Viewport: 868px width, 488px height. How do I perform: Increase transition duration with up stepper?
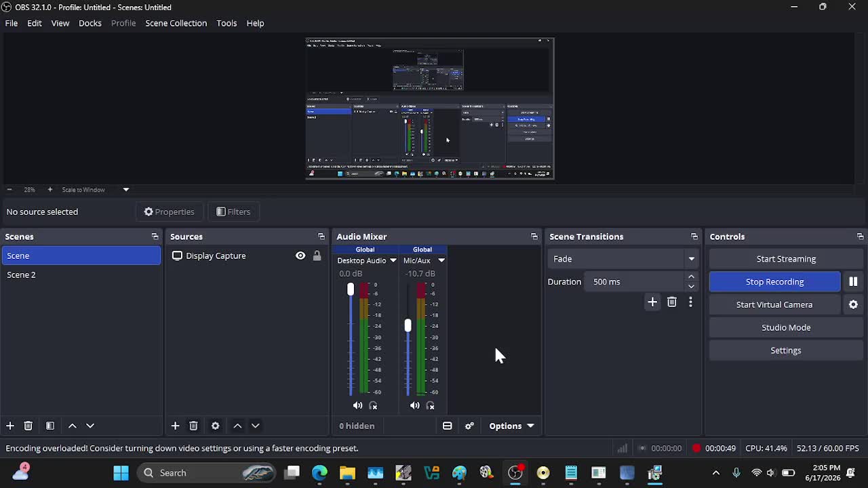click(x=691, y=277)
